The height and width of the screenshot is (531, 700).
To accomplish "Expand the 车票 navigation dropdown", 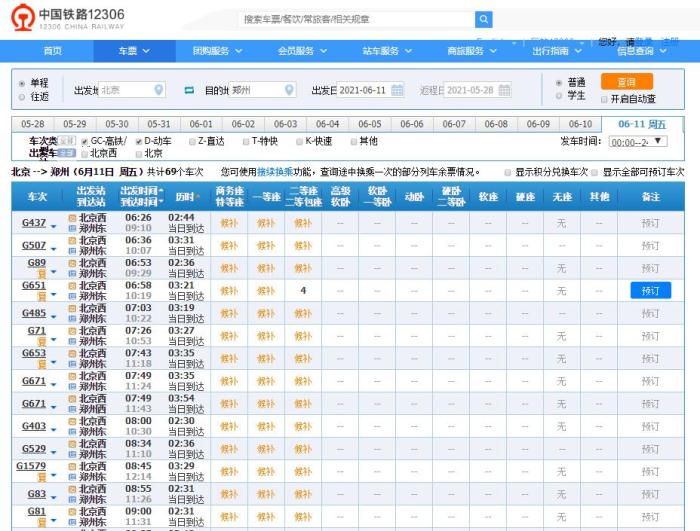I will (x=133, y=51).
